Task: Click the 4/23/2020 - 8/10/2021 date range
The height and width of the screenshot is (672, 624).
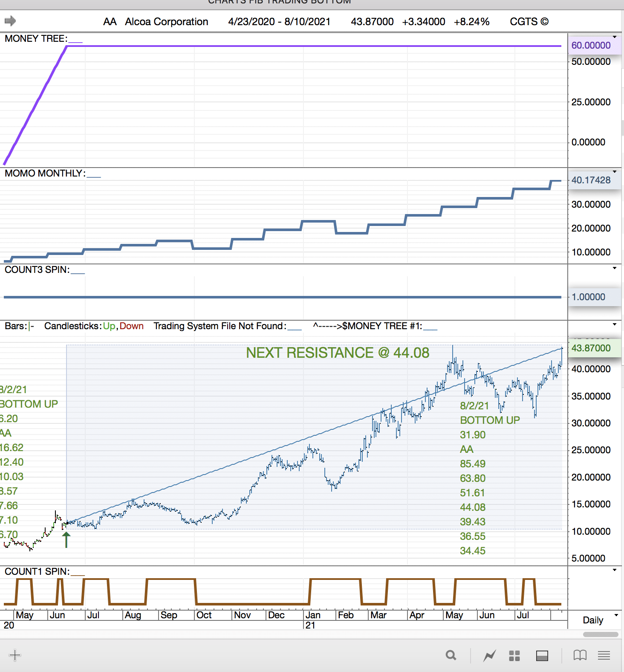Action: [279, 22]
